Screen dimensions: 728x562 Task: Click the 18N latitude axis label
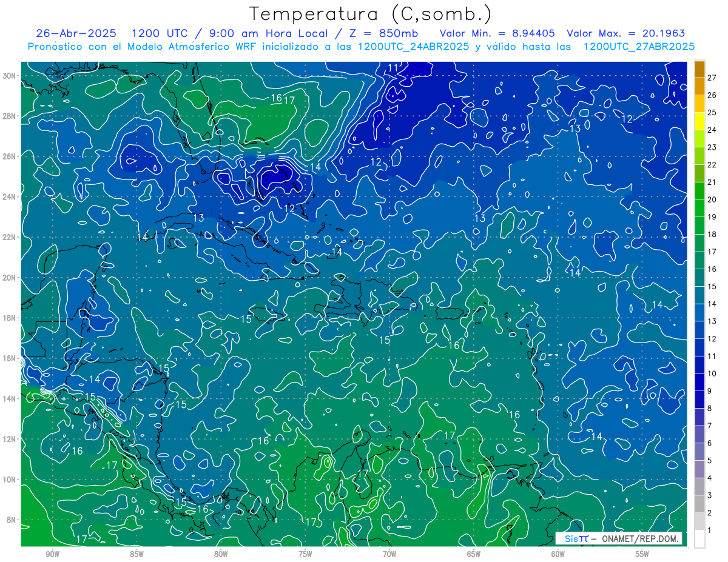[9, 318]
